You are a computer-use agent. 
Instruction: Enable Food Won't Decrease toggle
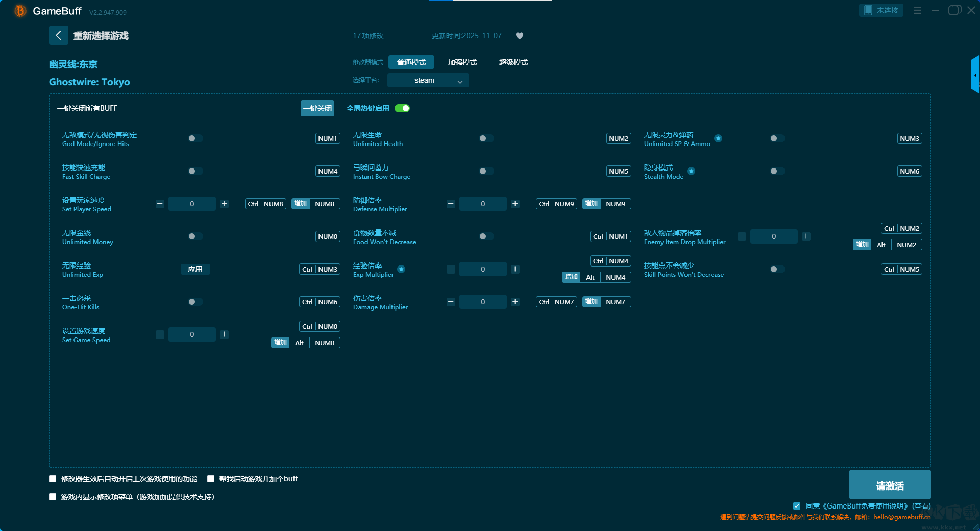click(x=486, y=236)
